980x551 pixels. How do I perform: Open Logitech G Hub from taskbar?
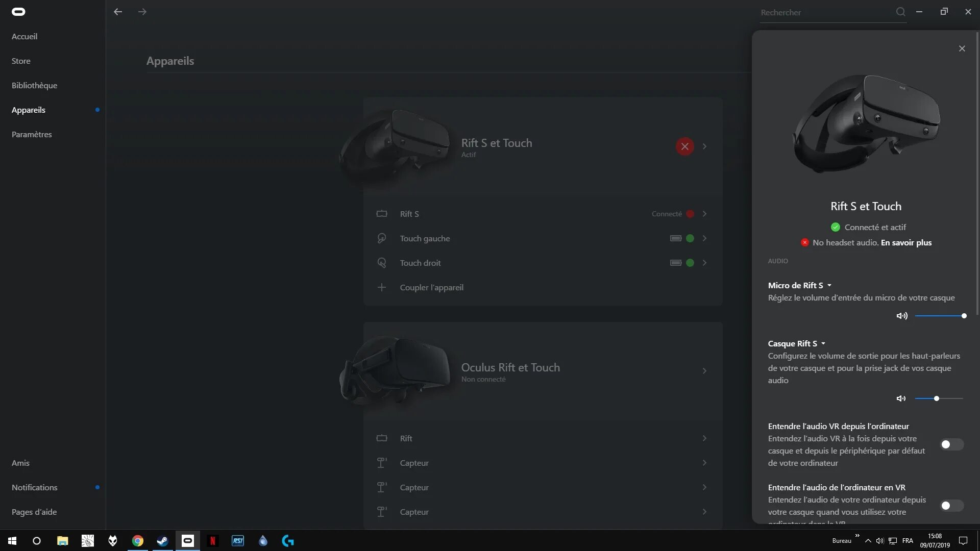[x=288, y=541]
